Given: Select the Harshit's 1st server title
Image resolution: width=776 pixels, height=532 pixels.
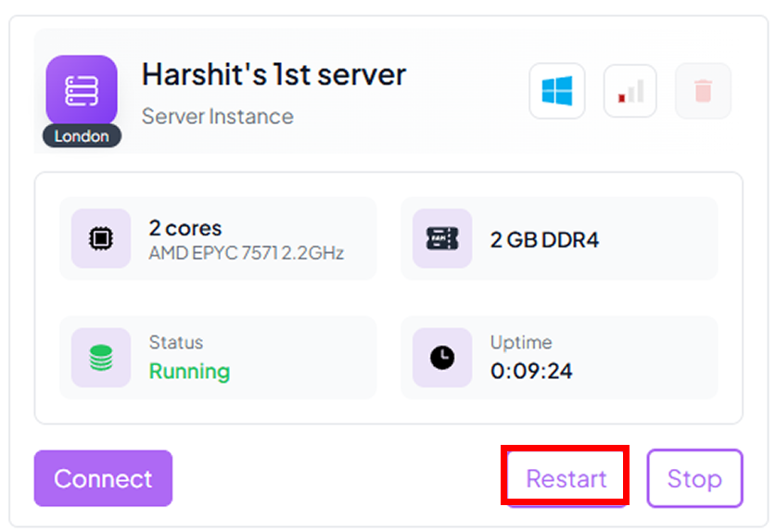Looking at the screenshot, I should coord(274,74).
